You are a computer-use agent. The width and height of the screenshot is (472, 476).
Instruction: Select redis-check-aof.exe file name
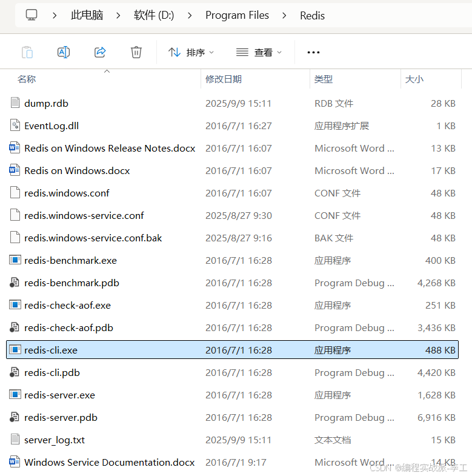(x=68, y=306)
